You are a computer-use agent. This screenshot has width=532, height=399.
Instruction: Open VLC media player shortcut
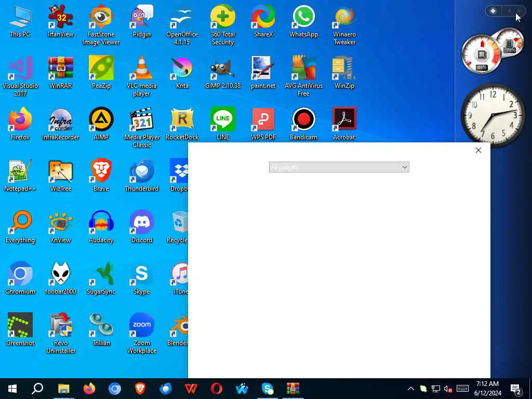[141, 76]
